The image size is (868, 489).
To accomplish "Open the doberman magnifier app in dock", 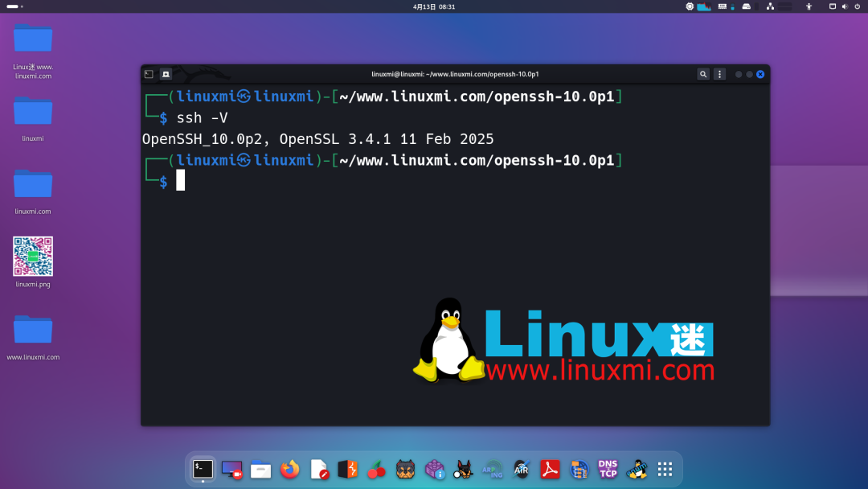I will pyautogui.click(x=464, y=470).
